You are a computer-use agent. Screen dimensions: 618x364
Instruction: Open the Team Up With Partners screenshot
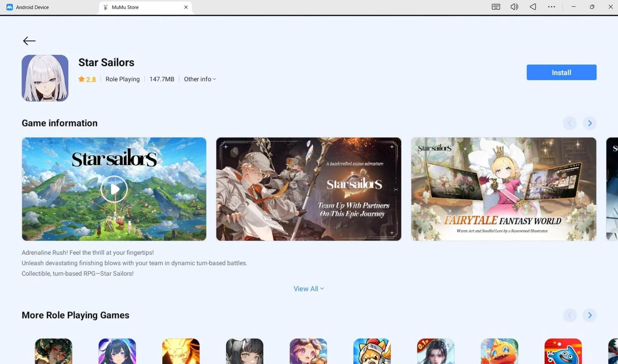click(x=309, y=189)
